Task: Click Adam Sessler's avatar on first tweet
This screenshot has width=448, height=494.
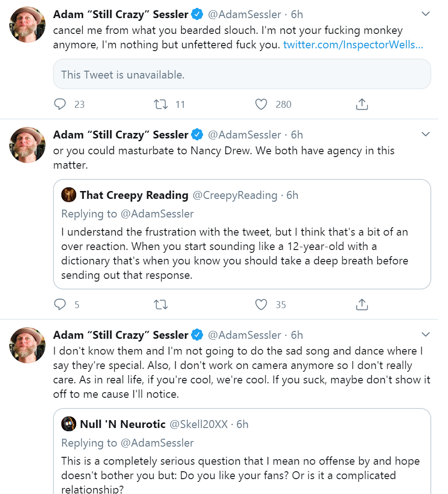Action: pyautogui.click(x=27, y=24)
